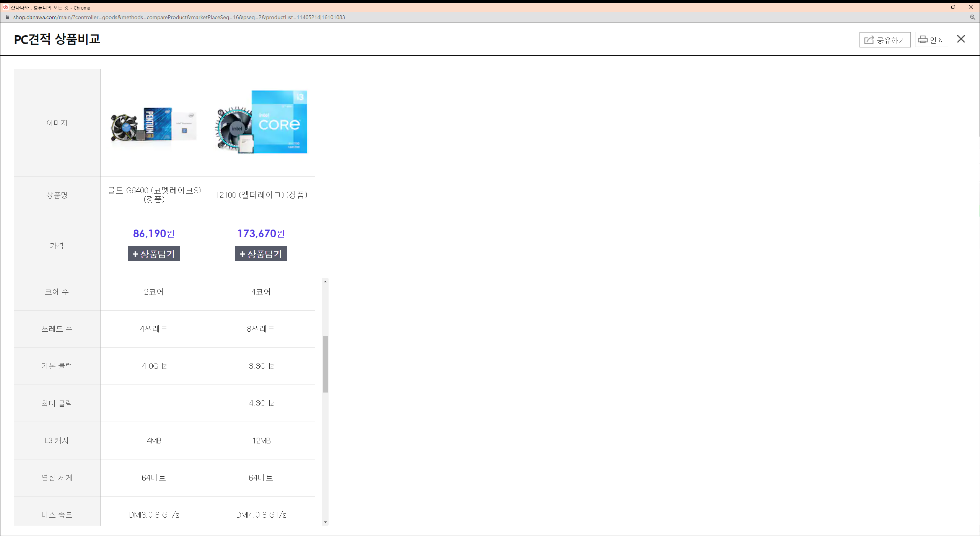Select the 2코어 cell
Viewport: 980px width, 536px height.
point(154,292)
